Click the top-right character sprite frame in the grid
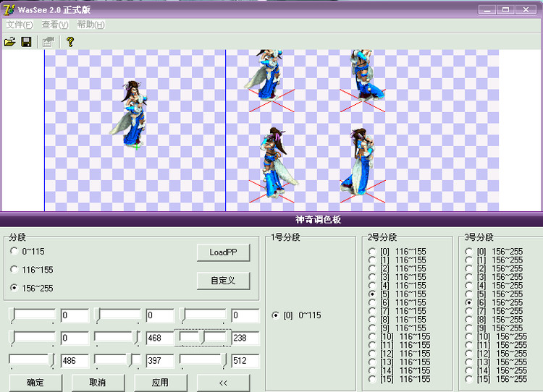The width and height of the screenshot is (543, 392). [x=363, y=80]
